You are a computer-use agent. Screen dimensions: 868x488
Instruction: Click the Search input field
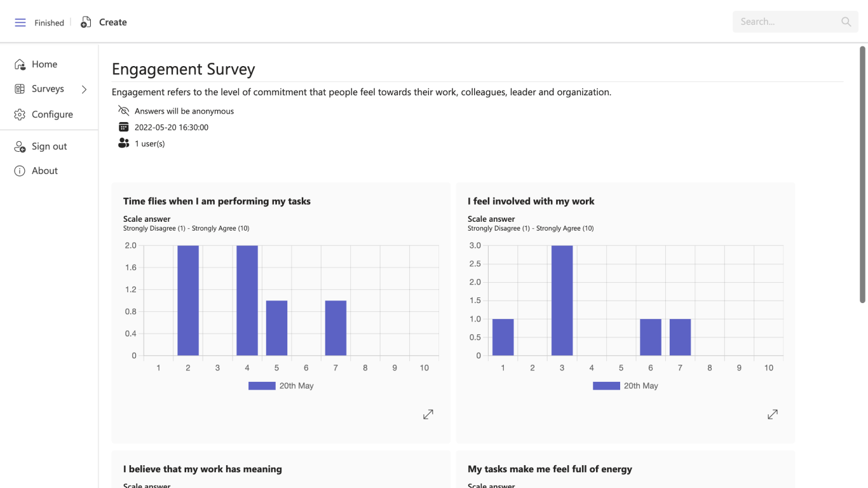tap(785, 22)
